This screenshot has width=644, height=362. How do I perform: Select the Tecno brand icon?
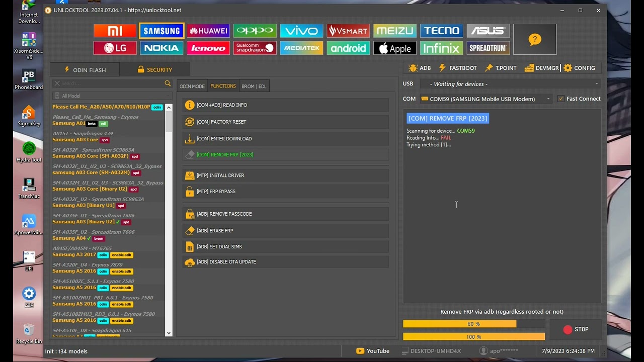point(442,31)
